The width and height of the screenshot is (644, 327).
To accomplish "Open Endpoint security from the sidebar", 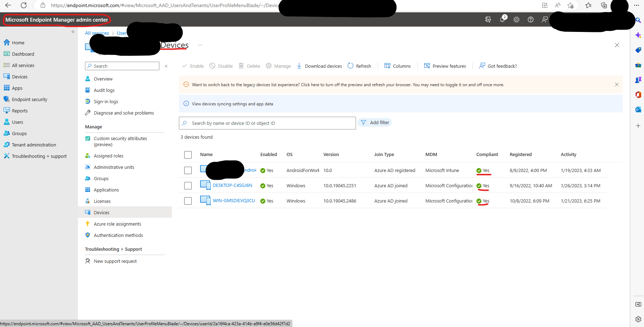I will 29,99.
